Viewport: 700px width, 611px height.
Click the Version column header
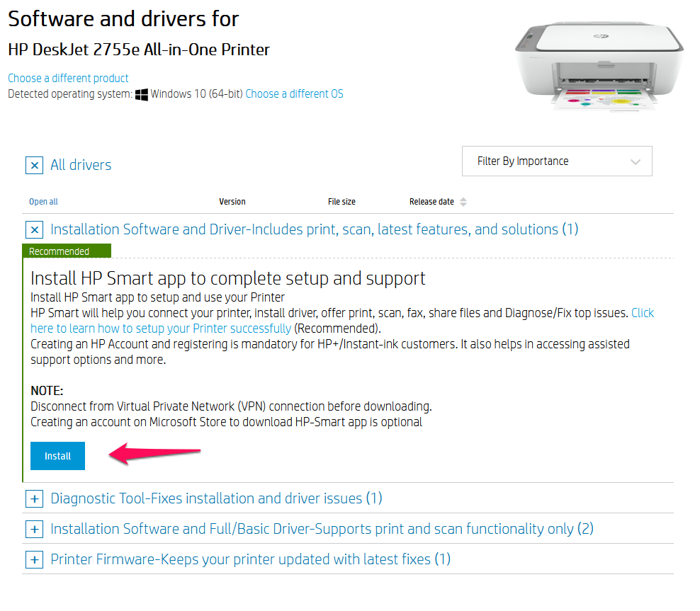click(x=232, y=202)
